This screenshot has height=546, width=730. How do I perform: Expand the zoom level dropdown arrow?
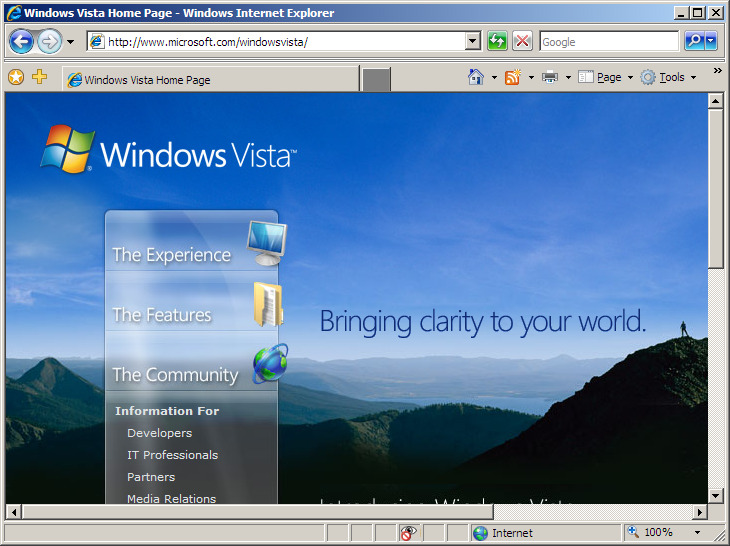click(x=697, y=533)
